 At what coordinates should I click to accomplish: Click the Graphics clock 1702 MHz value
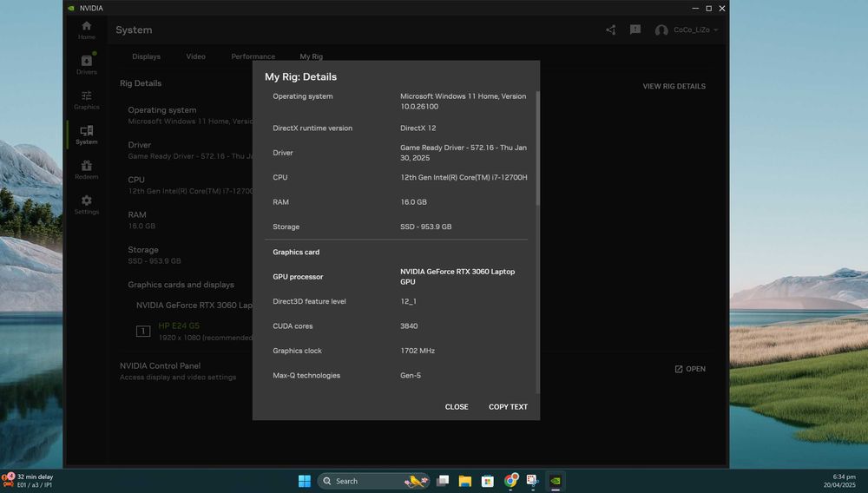(418, 351)
